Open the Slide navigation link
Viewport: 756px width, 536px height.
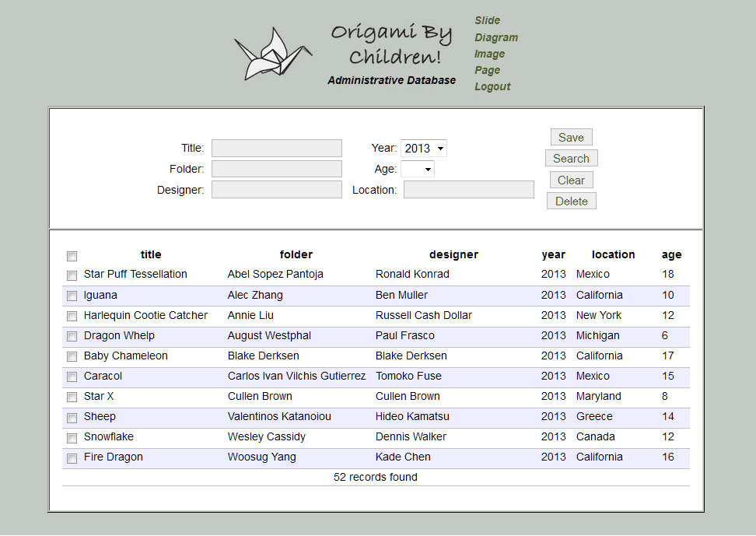point(488,20)
